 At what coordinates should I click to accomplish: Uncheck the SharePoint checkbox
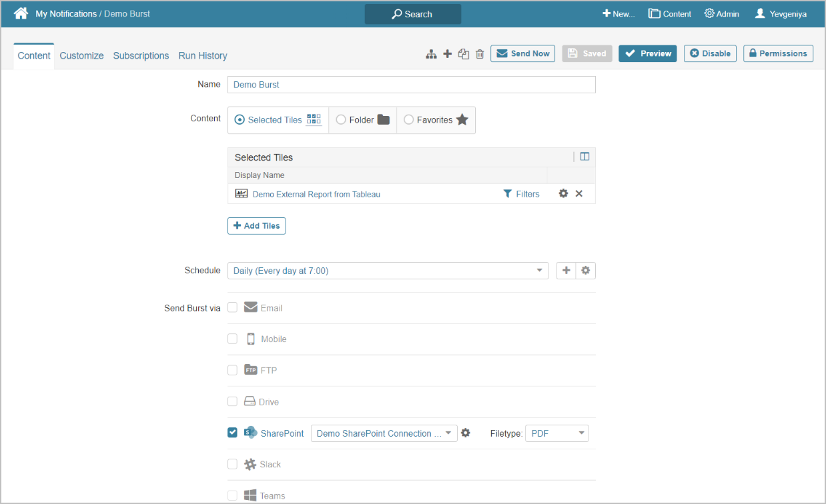coord(232,433)
